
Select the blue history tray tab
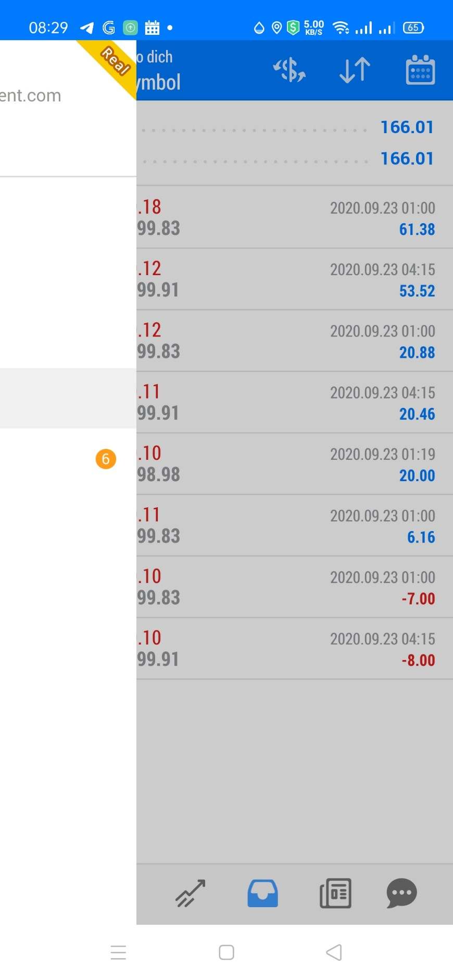262,893
